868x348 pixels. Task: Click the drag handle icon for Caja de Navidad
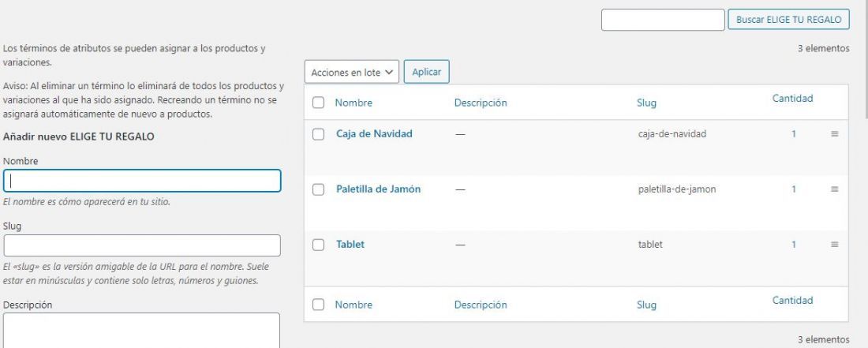tap(834, 134)
